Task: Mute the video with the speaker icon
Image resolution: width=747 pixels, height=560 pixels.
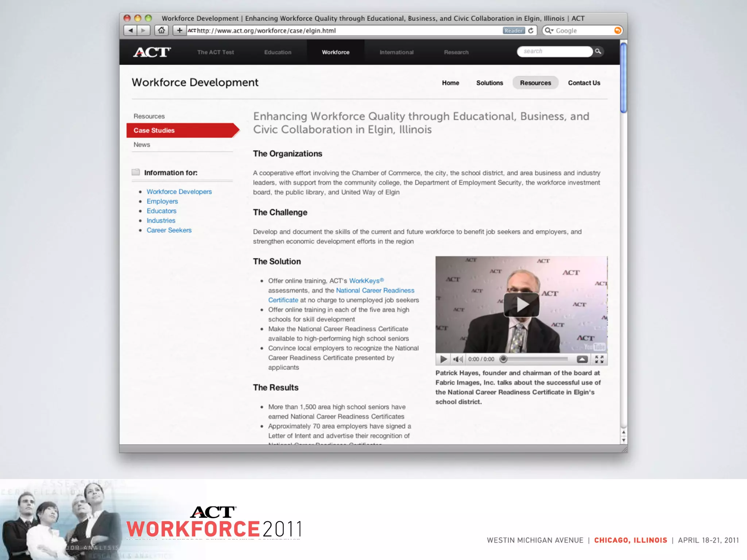Action: [x=458, y=359]
